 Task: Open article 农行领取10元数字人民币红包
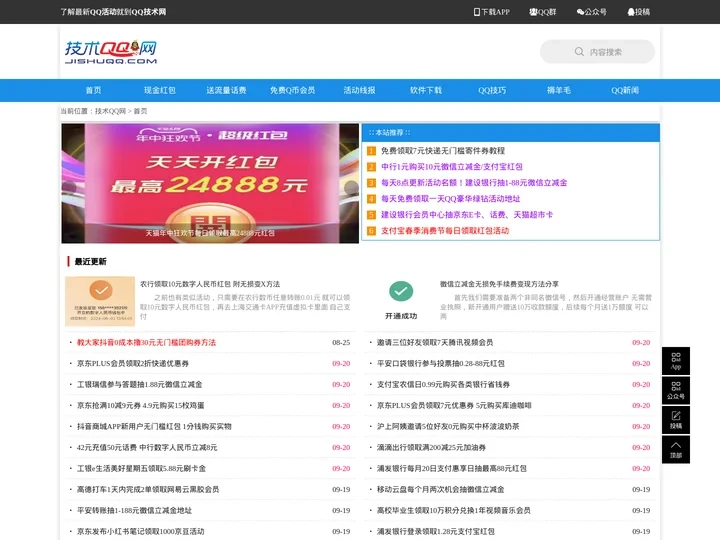210,284
